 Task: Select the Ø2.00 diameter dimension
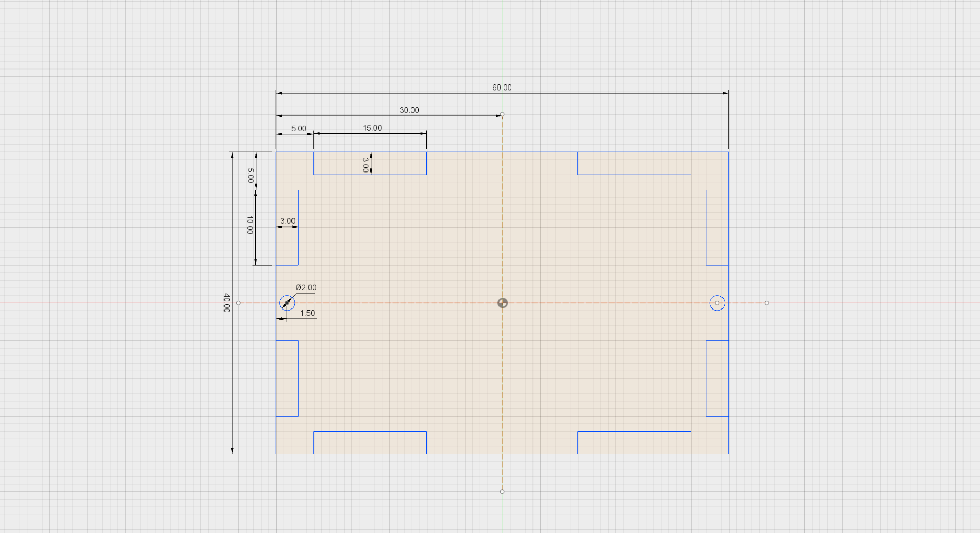pyautogui.click(x=306, y=288)
